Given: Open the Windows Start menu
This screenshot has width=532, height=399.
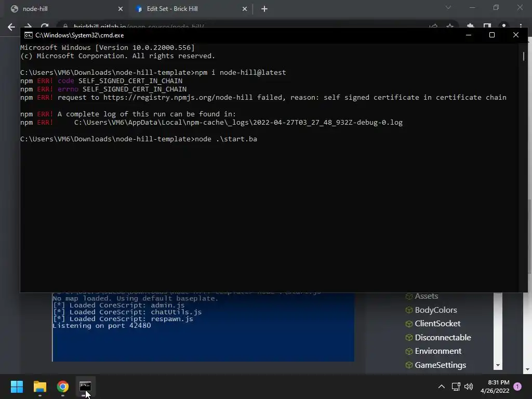Looking at the screenshot, I should pyautogui.click(x=17, y=387).
